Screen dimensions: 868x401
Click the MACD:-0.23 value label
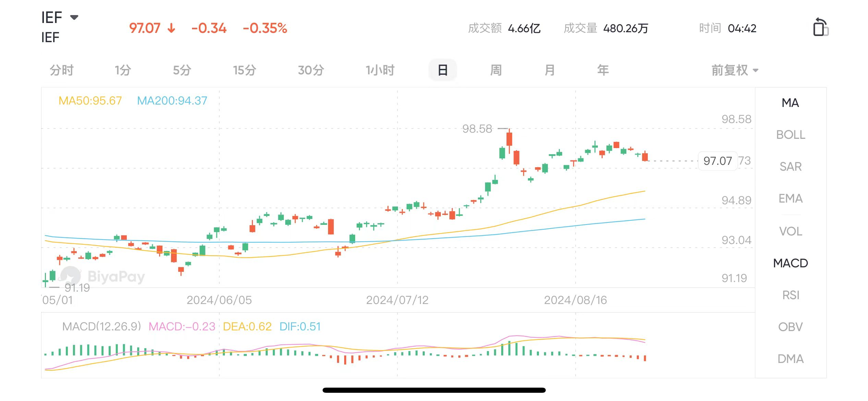182,326
